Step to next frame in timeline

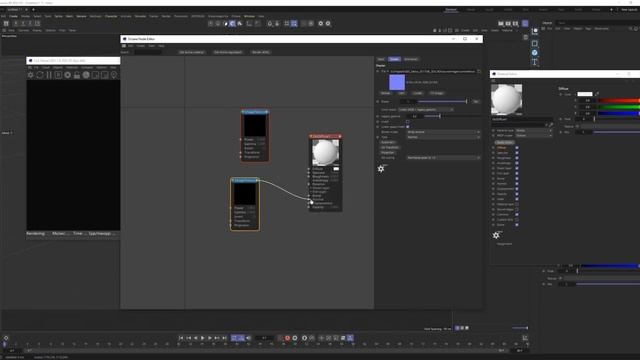click(210, 338)
